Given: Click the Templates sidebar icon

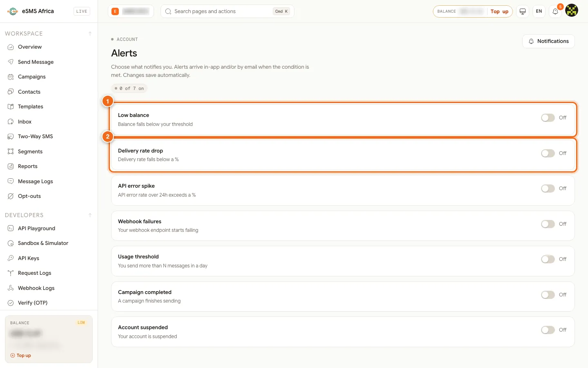Looking at the screenshot, I should 11,107.
